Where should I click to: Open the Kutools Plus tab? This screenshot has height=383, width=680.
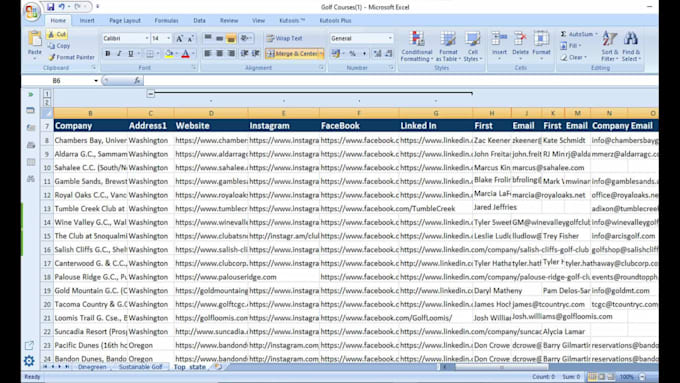[335, 20]
